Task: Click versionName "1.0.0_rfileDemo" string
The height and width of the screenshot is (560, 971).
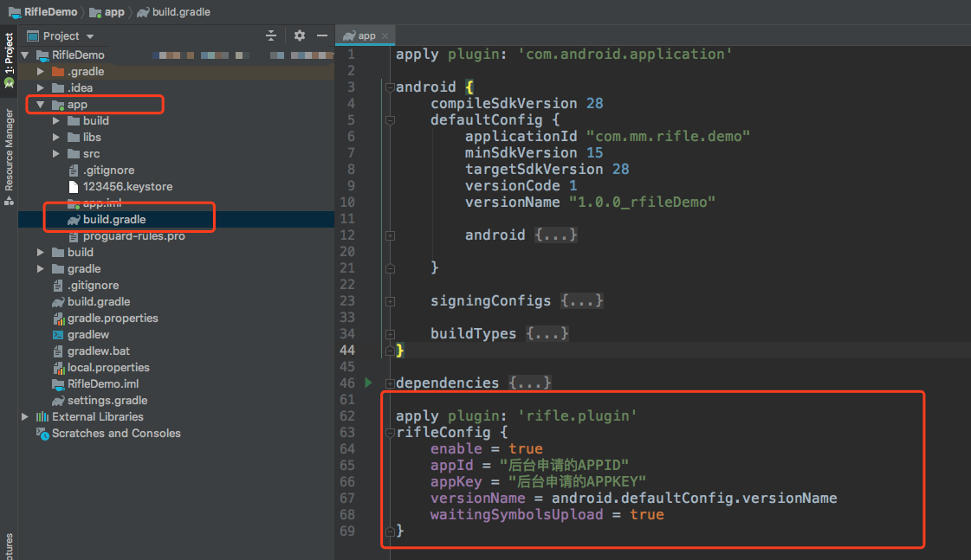Action: 642,203
